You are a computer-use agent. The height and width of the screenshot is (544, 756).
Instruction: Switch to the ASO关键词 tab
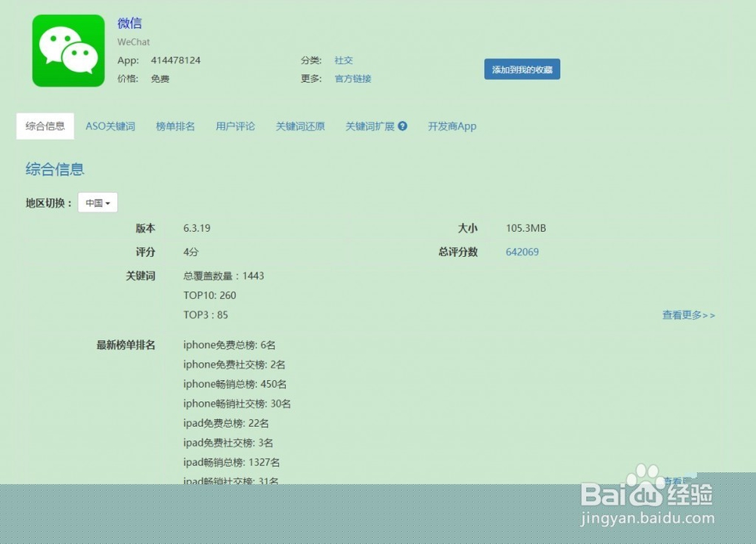110,126
